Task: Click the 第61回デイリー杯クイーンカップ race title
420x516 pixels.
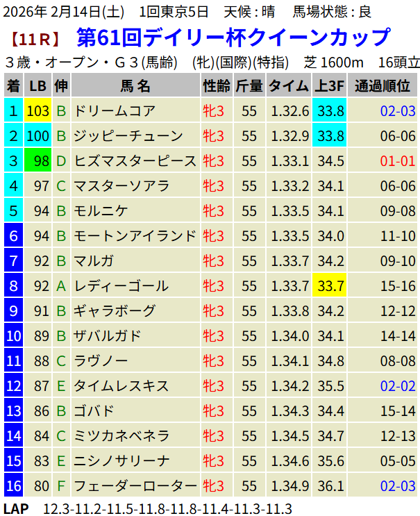Action: [x=233, y=38]
